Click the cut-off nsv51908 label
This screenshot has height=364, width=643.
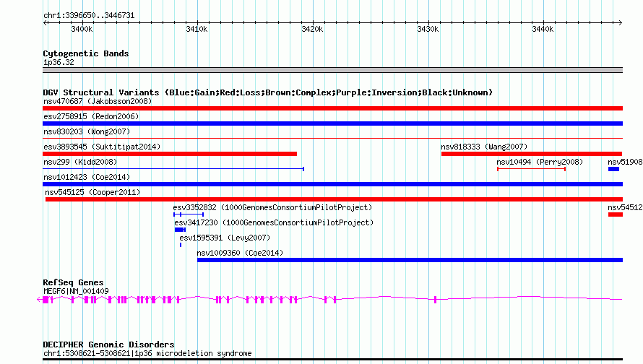click(625, 162)
